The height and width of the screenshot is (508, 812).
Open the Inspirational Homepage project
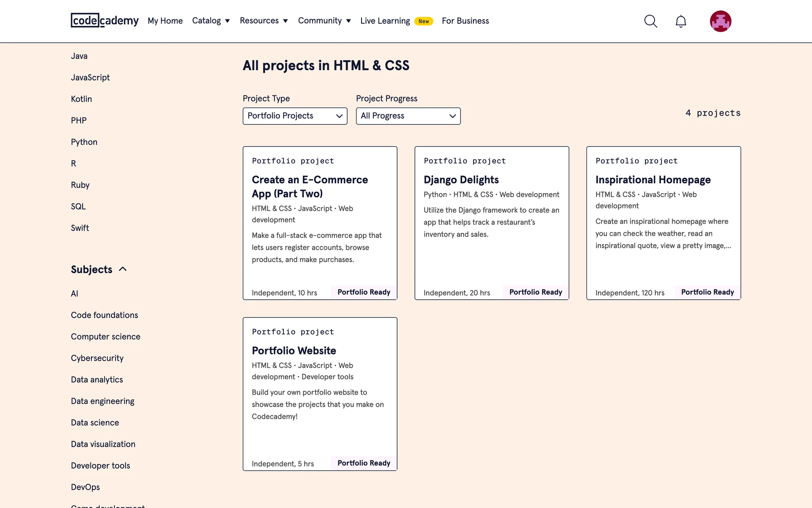coord(653,180)
